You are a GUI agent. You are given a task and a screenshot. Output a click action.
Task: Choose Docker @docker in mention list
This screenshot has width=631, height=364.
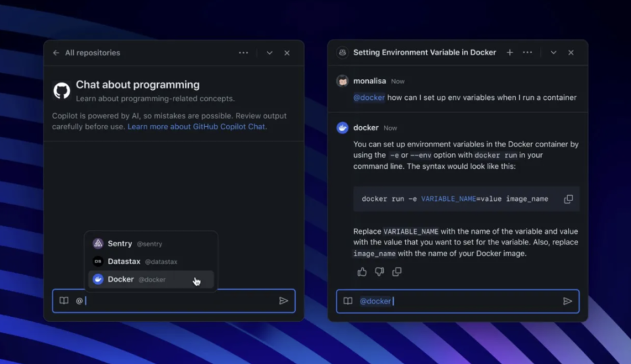pos(151,279)
